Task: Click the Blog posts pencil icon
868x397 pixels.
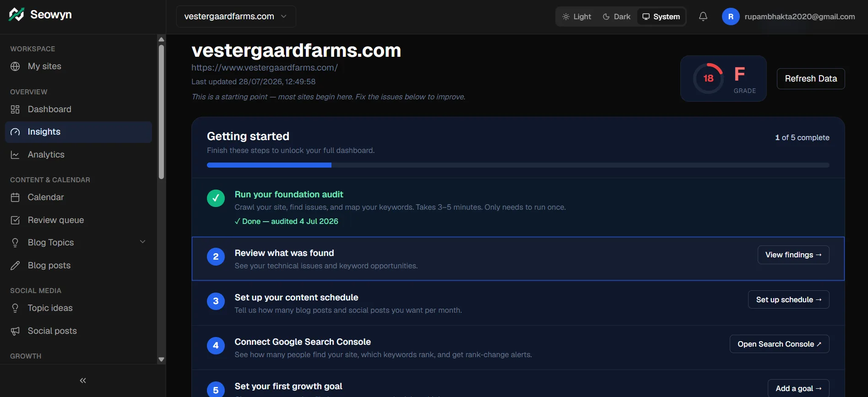Action: (x=15, y=266)
